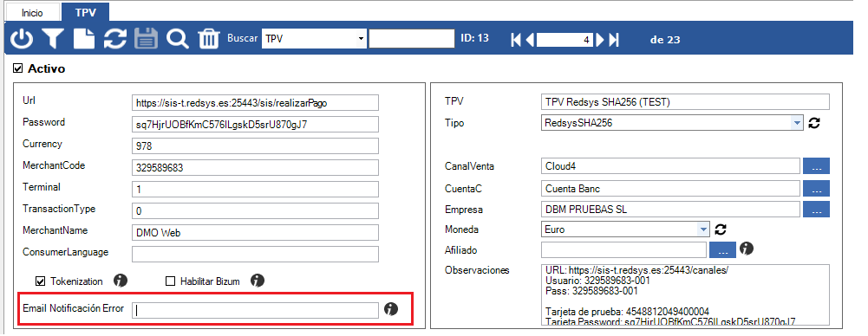Viewport: 868px width, 336px height.
Task: Click the empty ConsumerLanguage field
Action: pyautogui.click(x=255, y=255)
